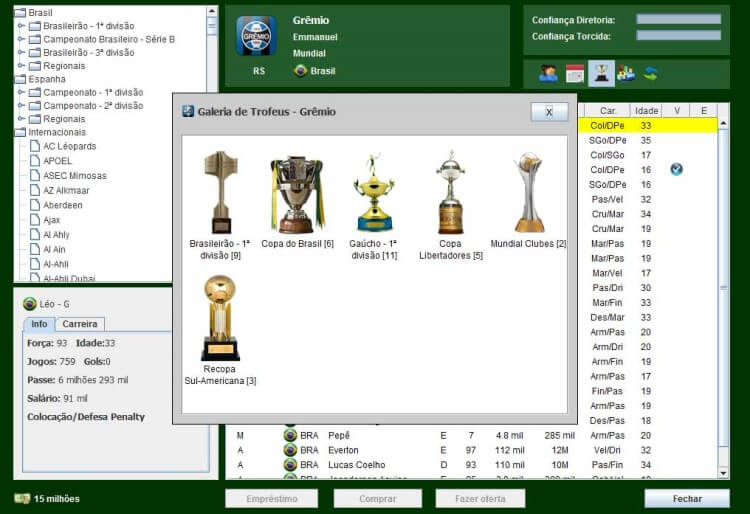Expand Campeonato Brasileiro - Série B node

(21, 39)
